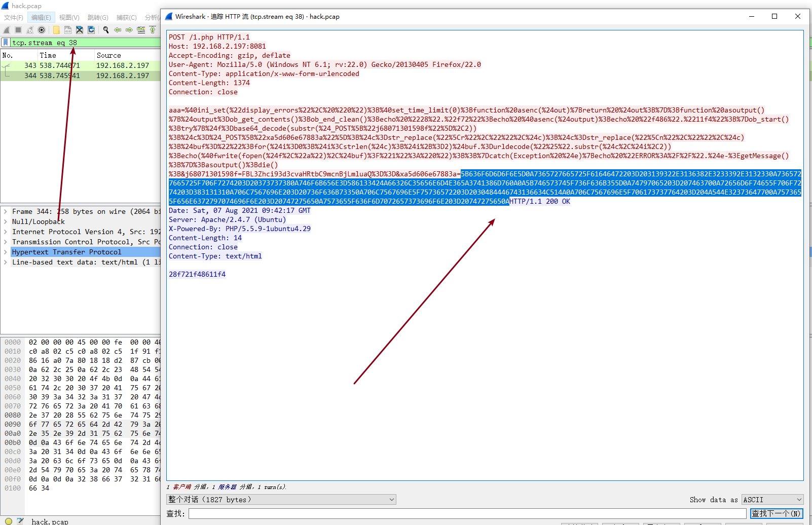This screenshot has width=812, height=525.
Task: Click Host: 192.168.2.197:8081 line
Action: click(217, 46)
